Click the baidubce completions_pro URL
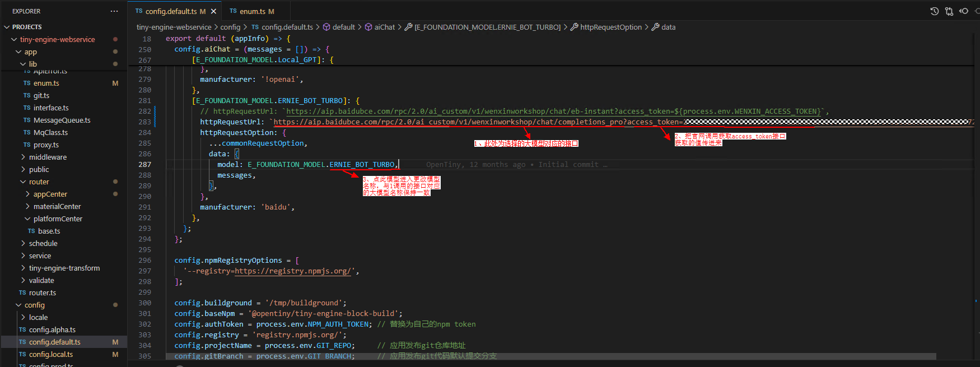The image size is (980, 367). [448, 122]
